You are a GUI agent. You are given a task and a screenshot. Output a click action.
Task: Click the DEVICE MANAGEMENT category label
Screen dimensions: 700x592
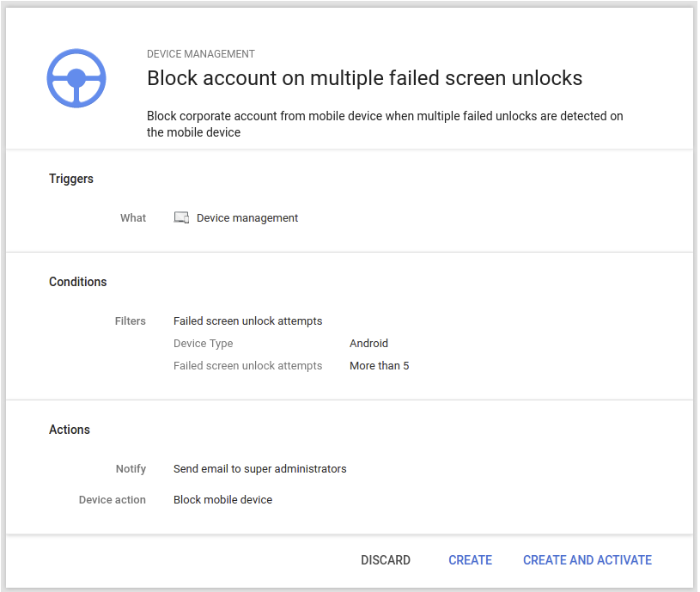201,54
